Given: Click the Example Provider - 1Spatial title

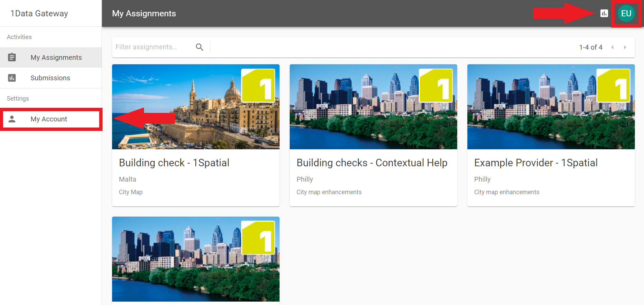Looking at the screenshot, I should point(536,163).
